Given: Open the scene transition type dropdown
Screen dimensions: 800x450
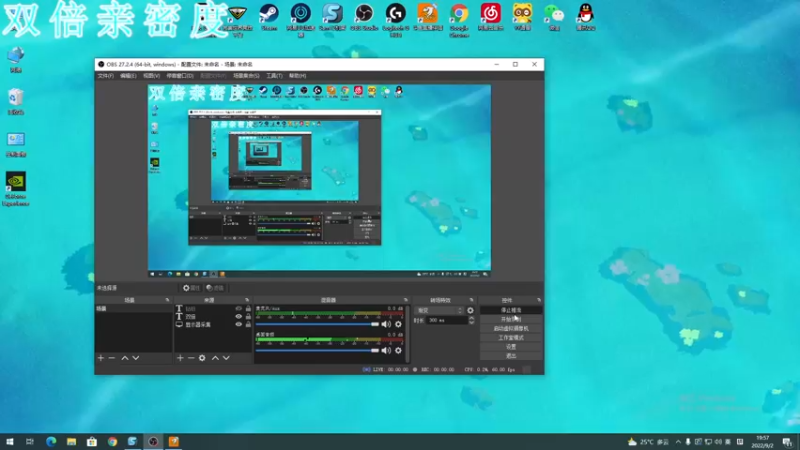Looking at the screenshot, I should pos(439,310).
